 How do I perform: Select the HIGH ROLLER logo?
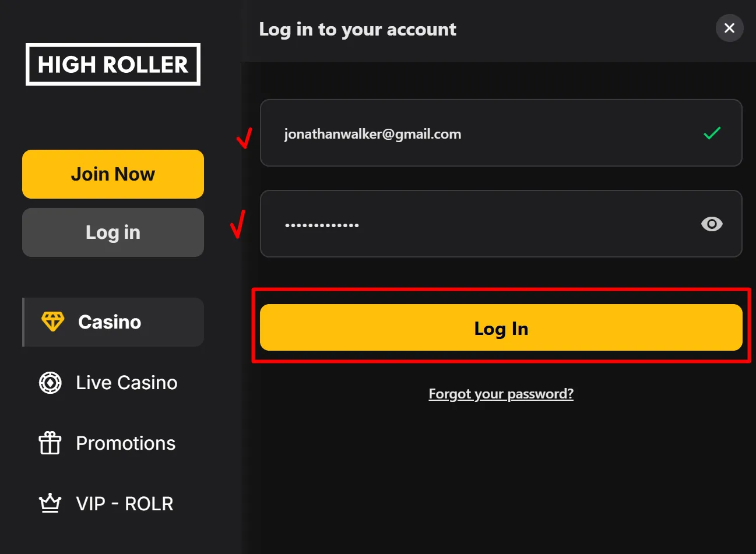(112, 65)
